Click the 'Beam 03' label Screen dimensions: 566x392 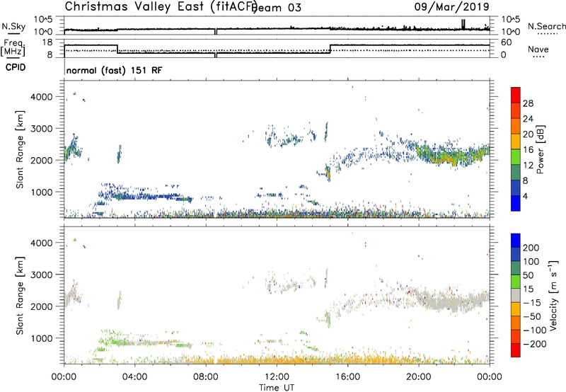click(277, 8)
